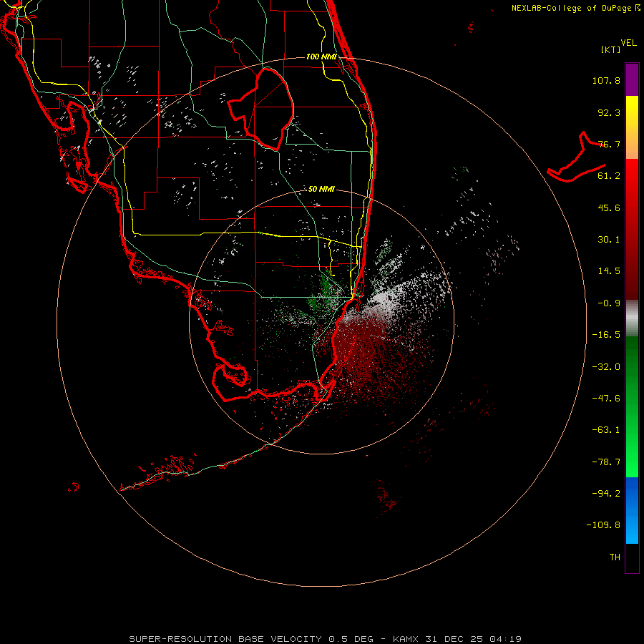Click the -63.1 legend value
Viewport: 644px width, 644px height.
pos(606,430)
